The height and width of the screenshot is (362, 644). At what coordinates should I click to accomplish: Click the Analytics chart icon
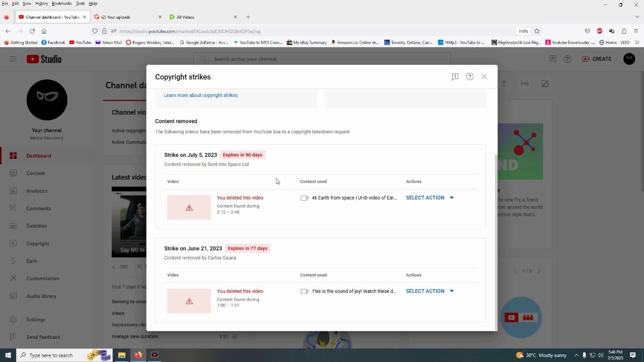click(14, 191)
